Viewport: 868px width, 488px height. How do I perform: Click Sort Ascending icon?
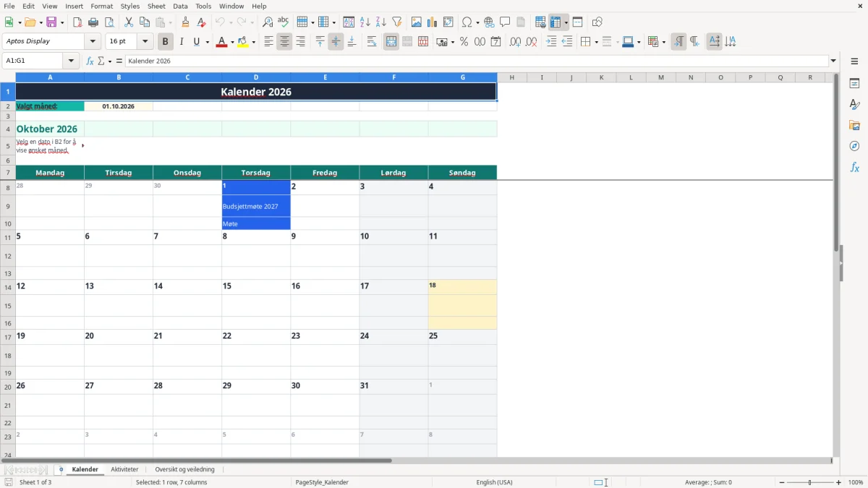click(x=365, y=22)
